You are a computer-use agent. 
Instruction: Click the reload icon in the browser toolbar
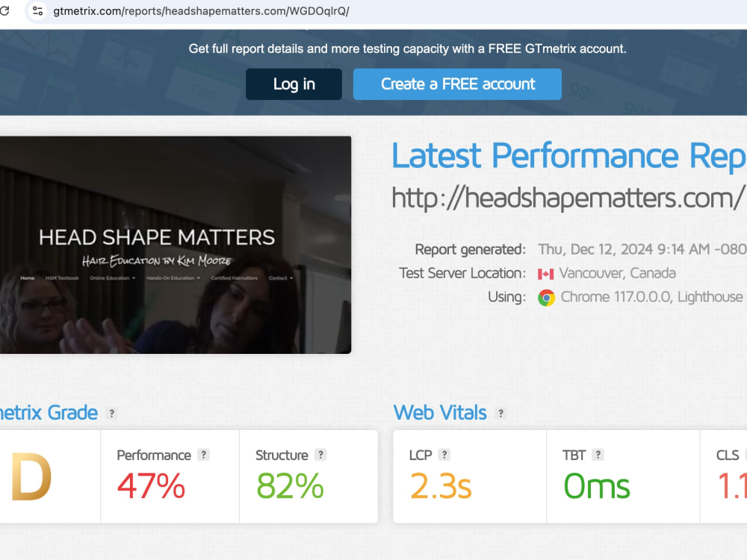(7, 11)
